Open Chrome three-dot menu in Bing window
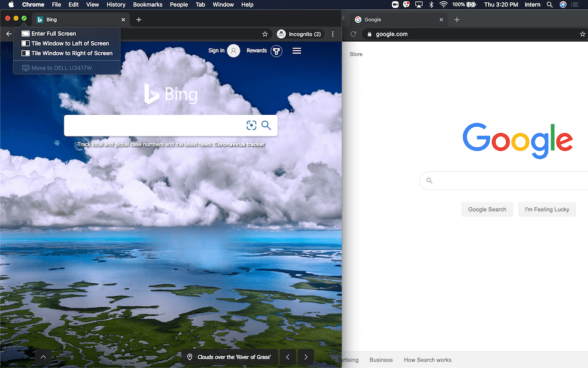 click(x=333, y=34)
